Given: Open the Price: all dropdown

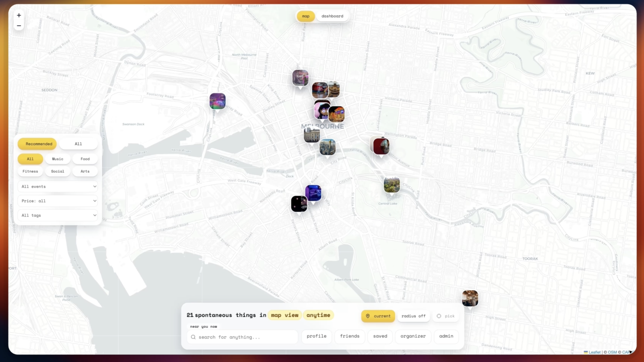Looking at the screenshot, I should pos(57,201).
